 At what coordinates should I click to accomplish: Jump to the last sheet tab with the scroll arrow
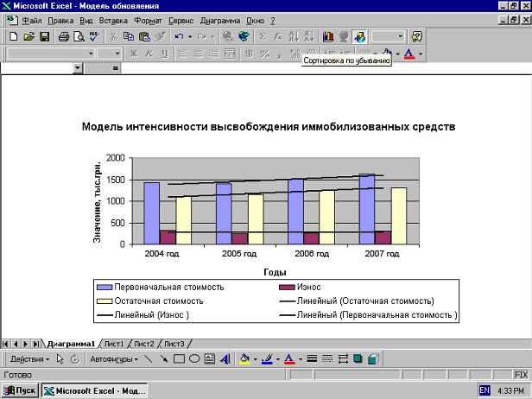point(35,344)
